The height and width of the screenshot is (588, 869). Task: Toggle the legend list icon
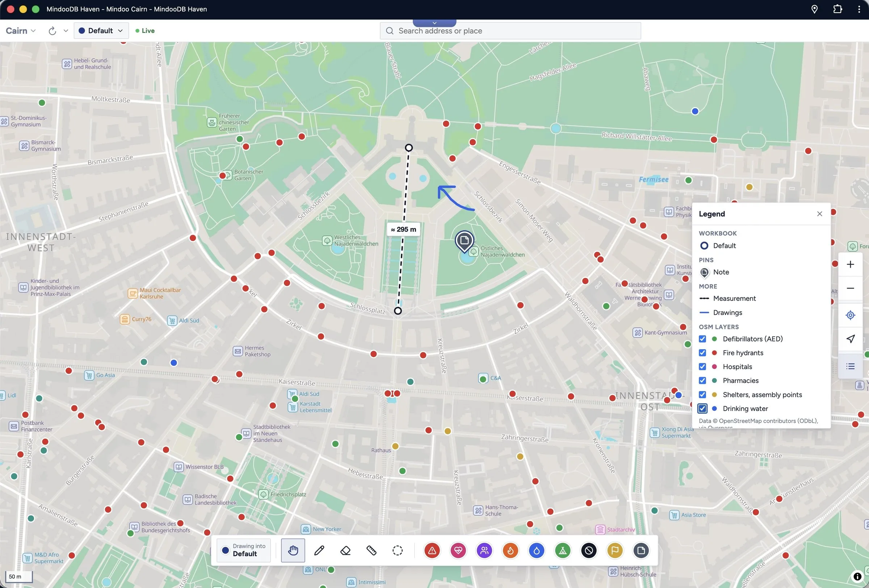850,366
